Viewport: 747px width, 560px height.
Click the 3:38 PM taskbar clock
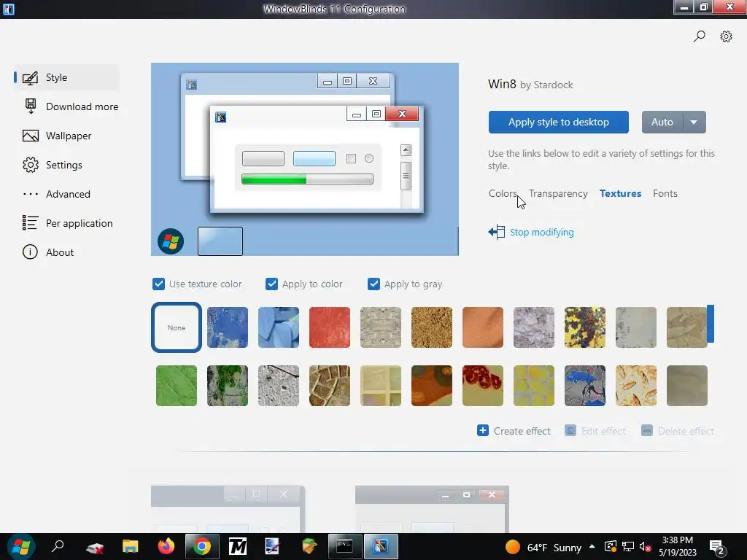click(x=678, y=546)
